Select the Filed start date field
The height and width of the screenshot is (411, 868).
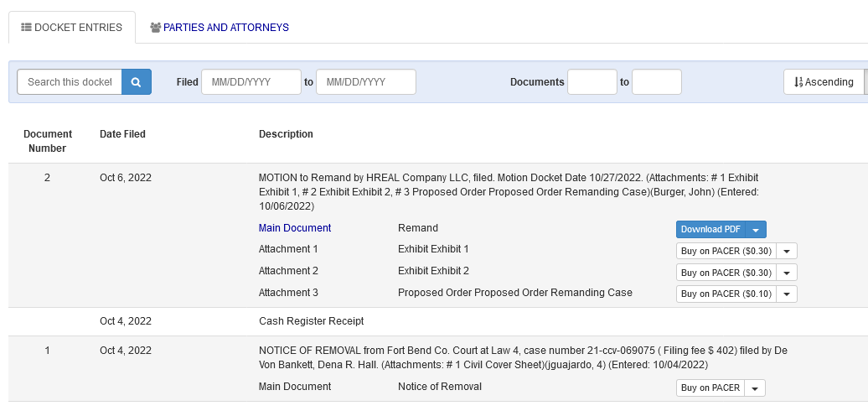[x=251, y=82]
